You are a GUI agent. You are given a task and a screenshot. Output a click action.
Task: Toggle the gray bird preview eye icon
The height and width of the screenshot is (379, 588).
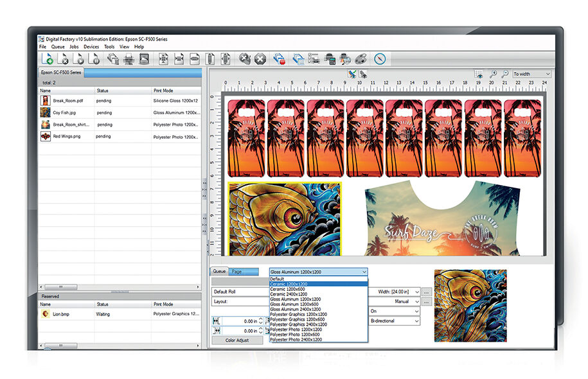tap(363, 74)
